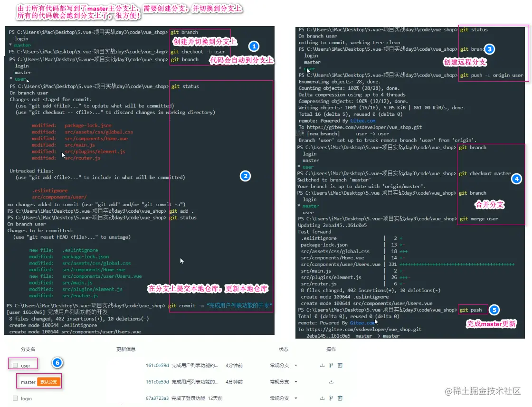This screenshot has width=532, height=407.
Task: Click the 'git checkout master' command
Action: click(x=484, y=173)
